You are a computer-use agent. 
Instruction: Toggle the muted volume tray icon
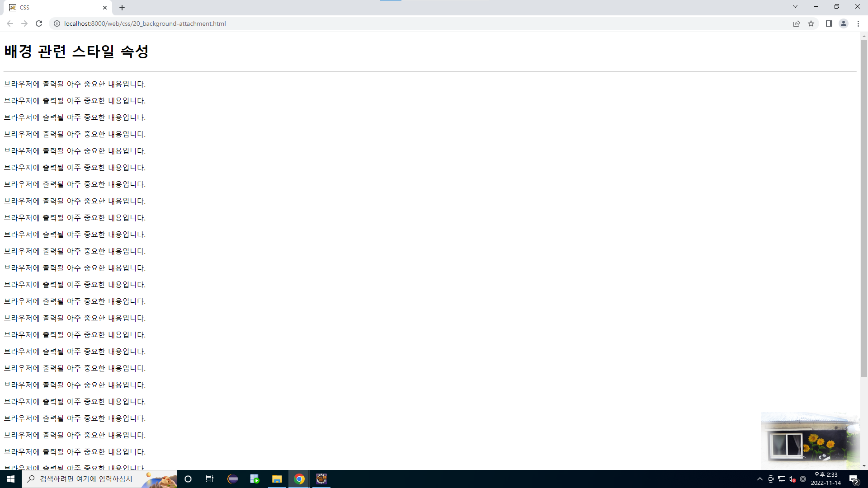click(x=792, y=479)
